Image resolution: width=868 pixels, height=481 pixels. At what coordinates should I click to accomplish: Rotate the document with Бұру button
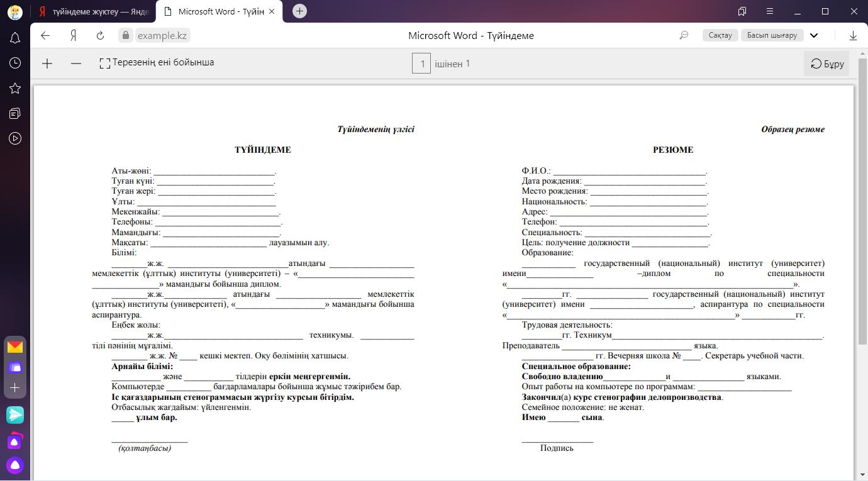(826, 64)
